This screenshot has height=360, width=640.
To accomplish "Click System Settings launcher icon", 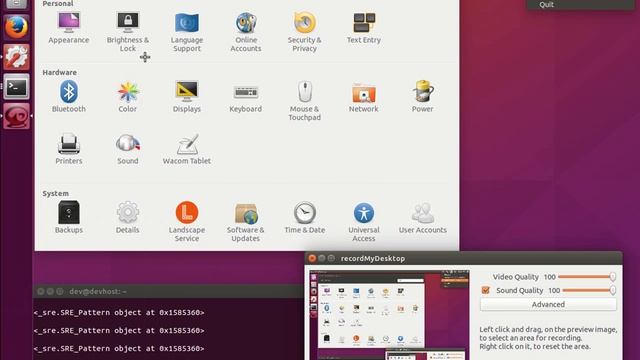I will (16, 57).
